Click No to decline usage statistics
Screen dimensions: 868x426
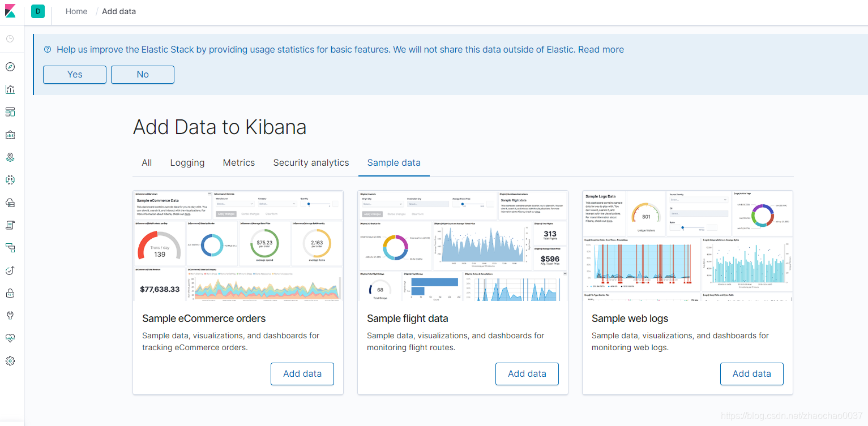pos(143,75)
